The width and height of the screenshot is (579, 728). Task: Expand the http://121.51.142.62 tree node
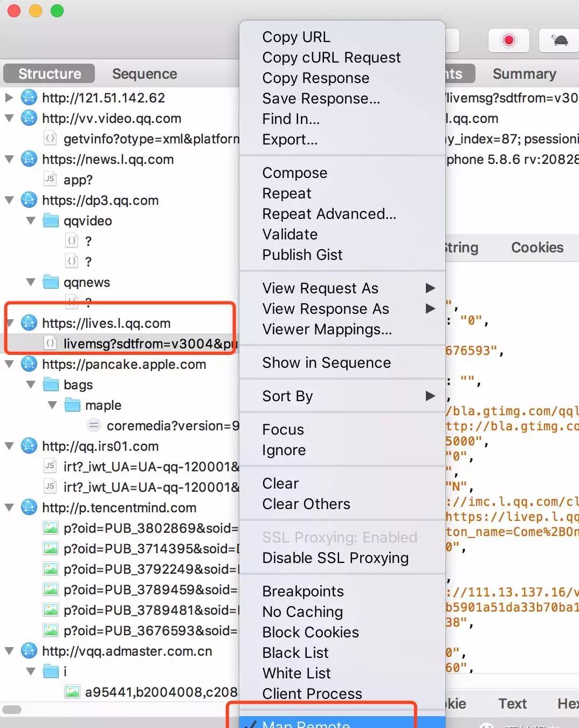coord(9,98)
